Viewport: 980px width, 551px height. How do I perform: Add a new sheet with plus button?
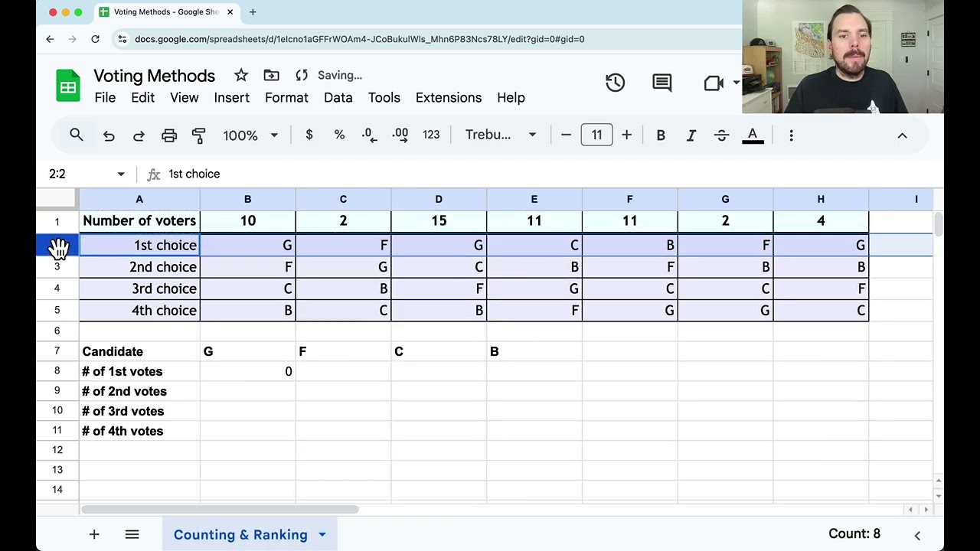pos(94,535)
